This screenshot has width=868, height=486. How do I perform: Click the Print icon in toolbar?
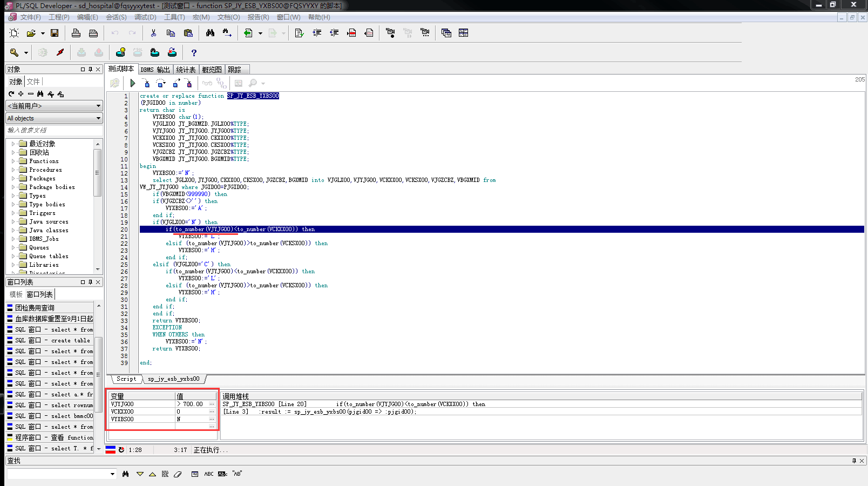click(x=76, y=33)
